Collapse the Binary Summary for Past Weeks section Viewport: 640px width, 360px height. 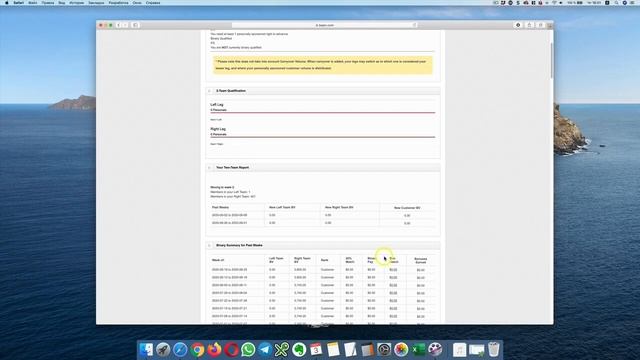point(210,245)
